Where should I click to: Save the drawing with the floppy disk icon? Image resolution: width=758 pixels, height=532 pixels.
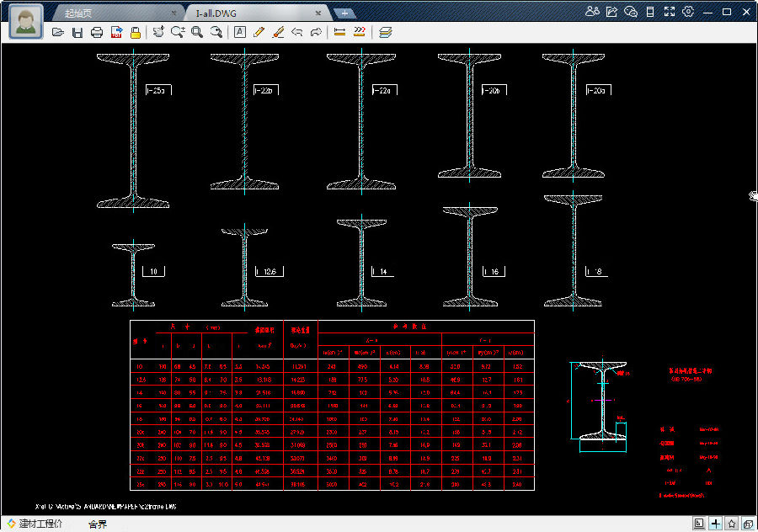point(77,33)
